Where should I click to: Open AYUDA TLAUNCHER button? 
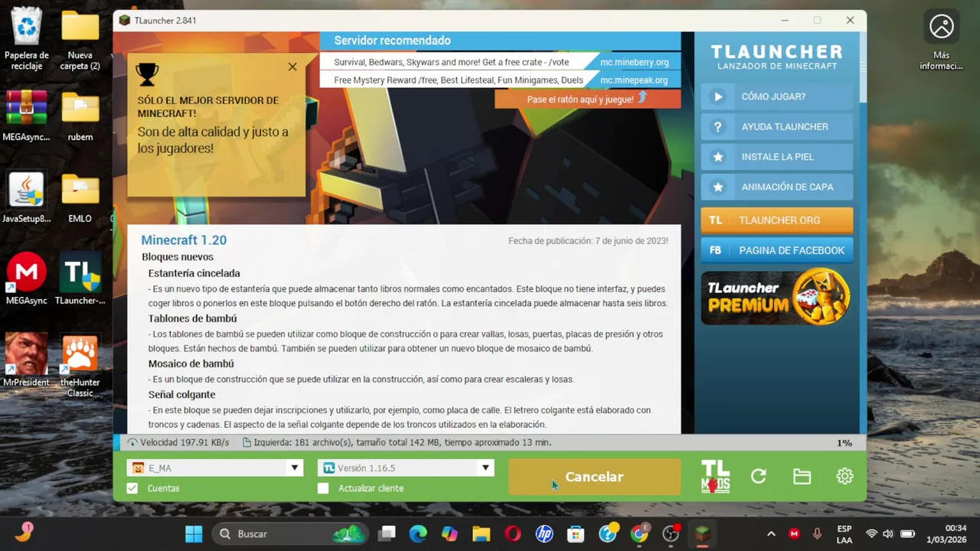pos(776,126)
